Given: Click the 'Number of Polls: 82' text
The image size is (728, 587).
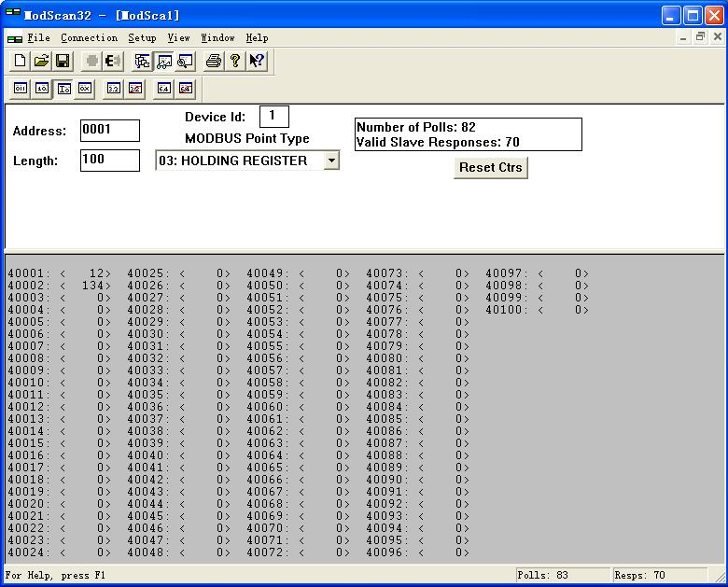Looking at the screenshot, I should [416, 127].
